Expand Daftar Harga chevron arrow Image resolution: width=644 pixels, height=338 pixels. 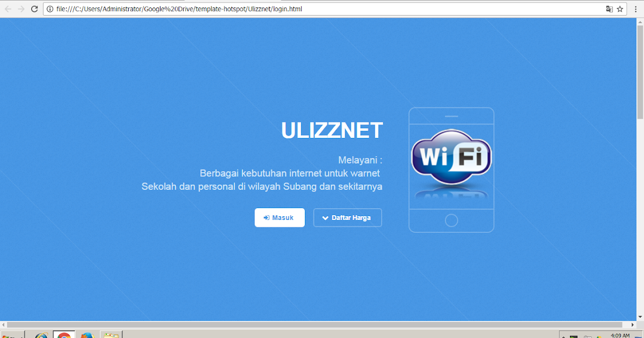pyautogui.click(x=325, y=218)
